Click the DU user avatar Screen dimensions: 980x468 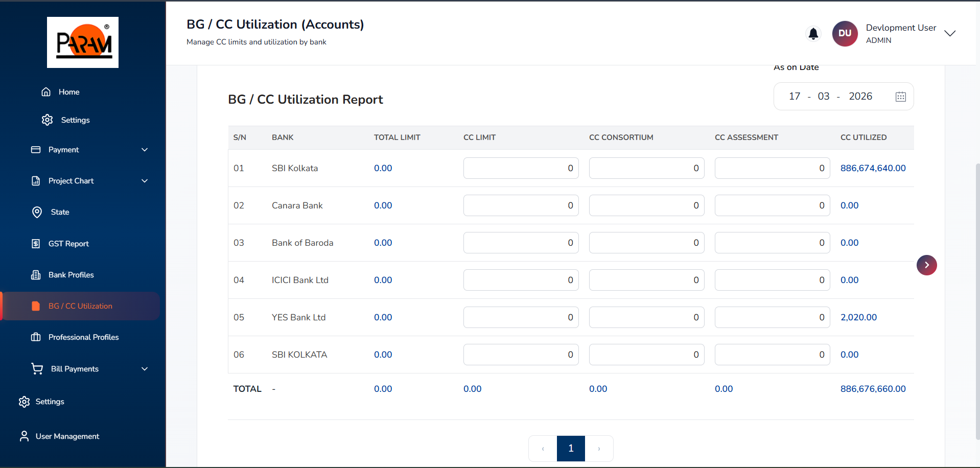(845, 34)
